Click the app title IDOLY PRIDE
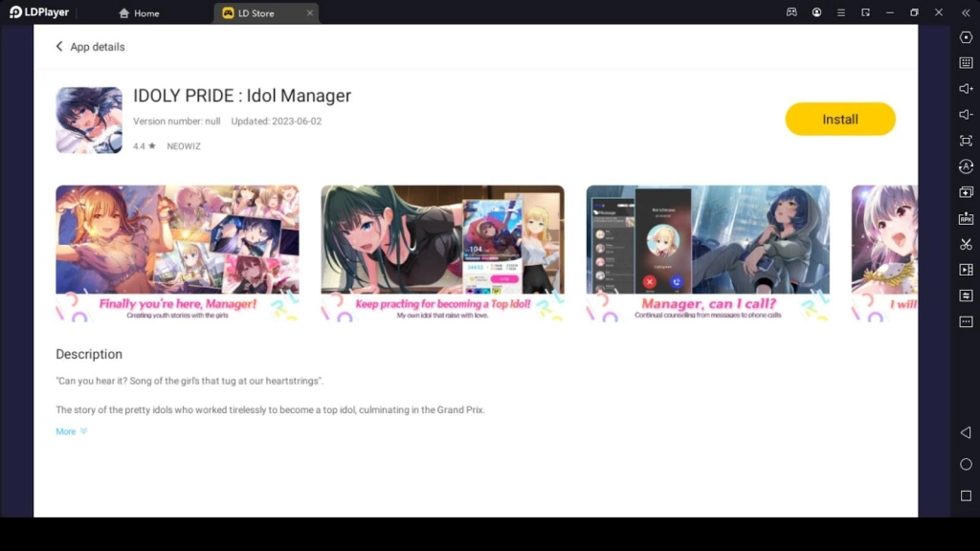The width and height of the screenshot is (980, 551). [x=242, y=96]
